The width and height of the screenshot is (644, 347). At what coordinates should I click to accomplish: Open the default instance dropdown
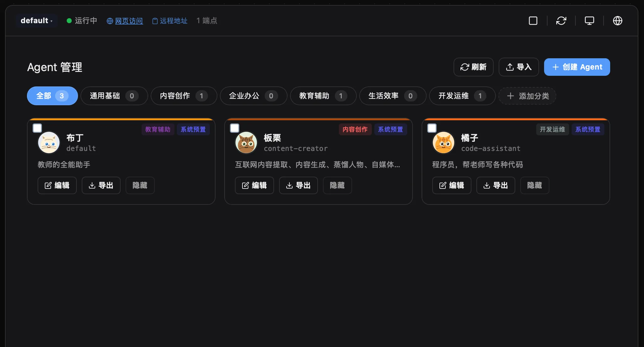(37, 21)
